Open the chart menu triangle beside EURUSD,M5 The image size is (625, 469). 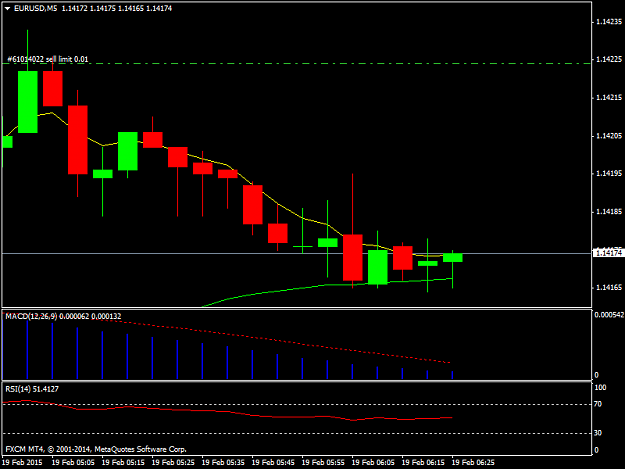[7, 8]
